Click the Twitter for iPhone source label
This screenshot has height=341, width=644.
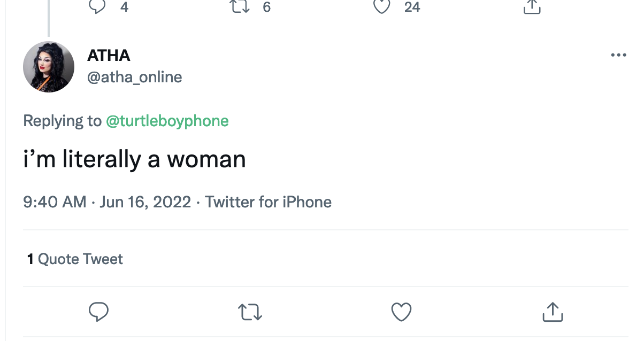268,202
